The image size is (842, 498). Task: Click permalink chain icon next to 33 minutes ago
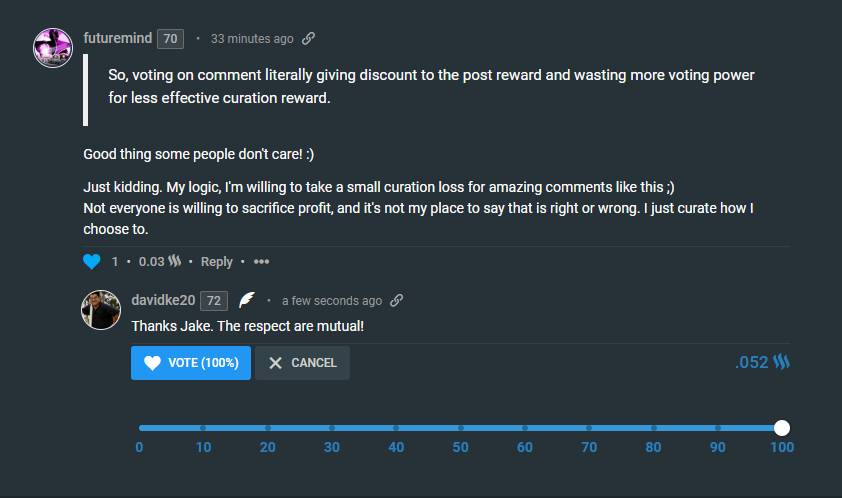click(309, 39)
